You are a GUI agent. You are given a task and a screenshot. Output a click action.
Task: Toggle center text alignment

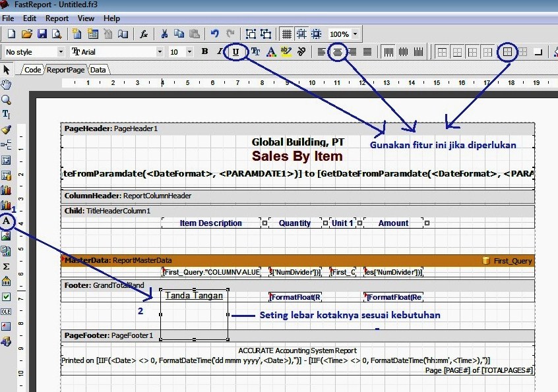pos(337,52)
